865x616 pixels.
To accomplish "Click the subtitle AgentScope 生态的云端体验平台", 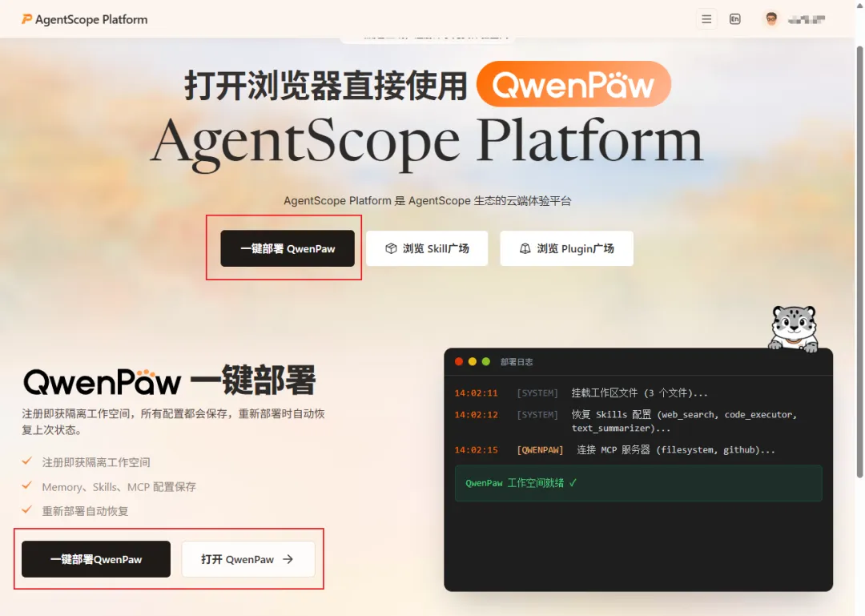I will (x=428, y=201).
